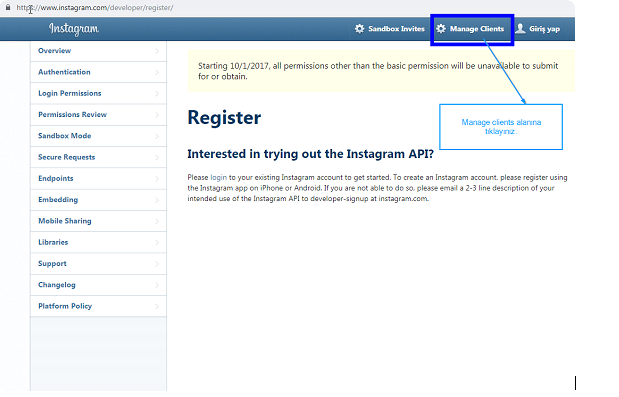Open Login Permissions in the sidebar
Screen dimensions: 619x397
coord(98,94)
